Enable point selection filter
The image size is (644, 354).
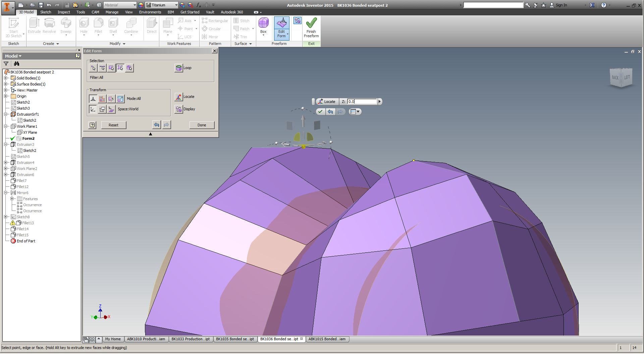coord(93,68)
